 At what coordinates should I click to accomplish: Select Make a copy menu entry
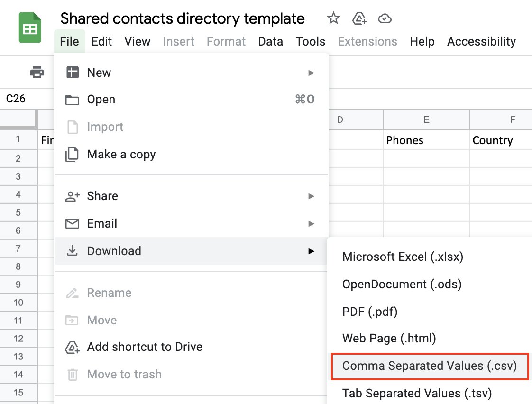(x=121, y=154)
